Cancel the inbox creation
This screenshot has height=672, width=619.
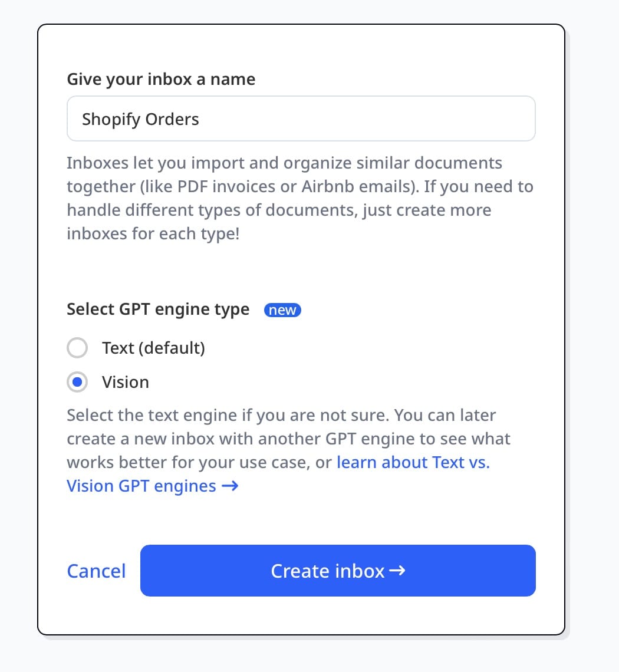tap(96, 571)
